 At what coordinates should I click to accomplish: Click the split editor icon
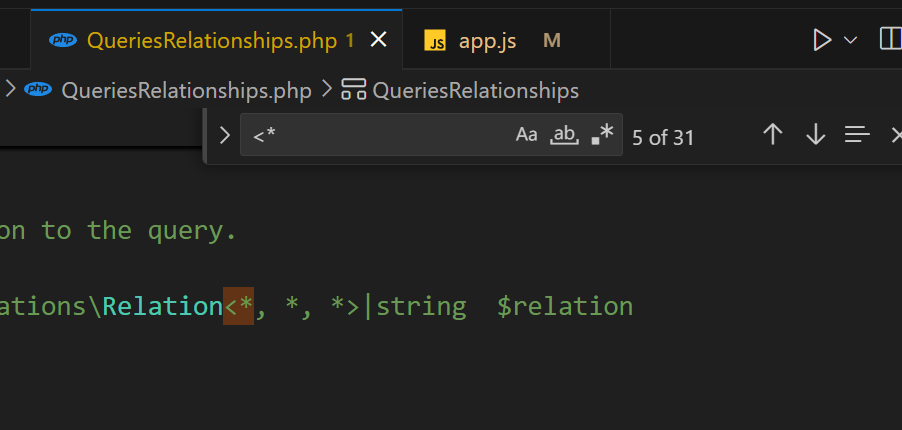[889, 40]
